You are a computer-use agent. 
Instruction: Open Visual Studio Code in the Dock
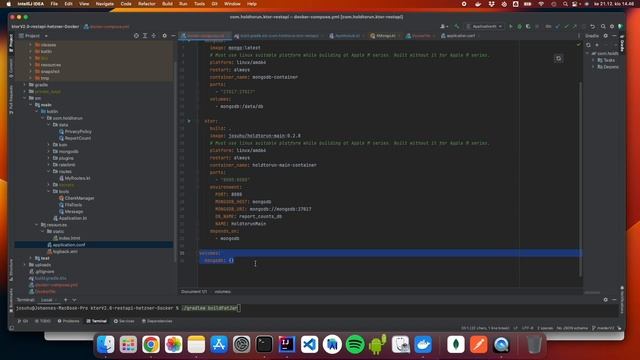309,344
